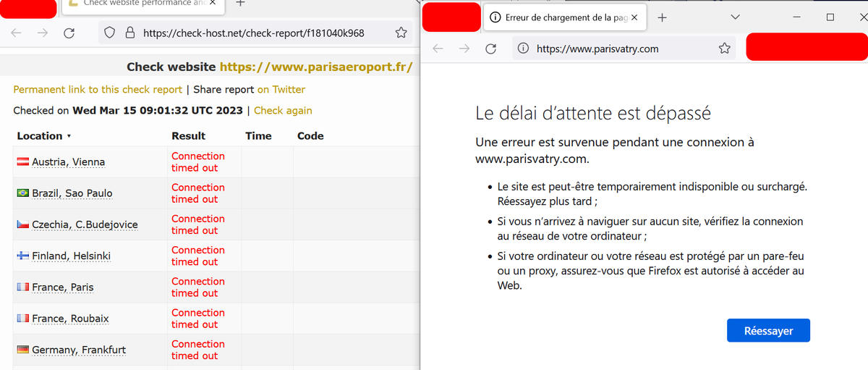Click the Le délai d'attente est dépassé heading
Image resolution: width=868 pixels, height=370 pixels.
tap(593, 113)
